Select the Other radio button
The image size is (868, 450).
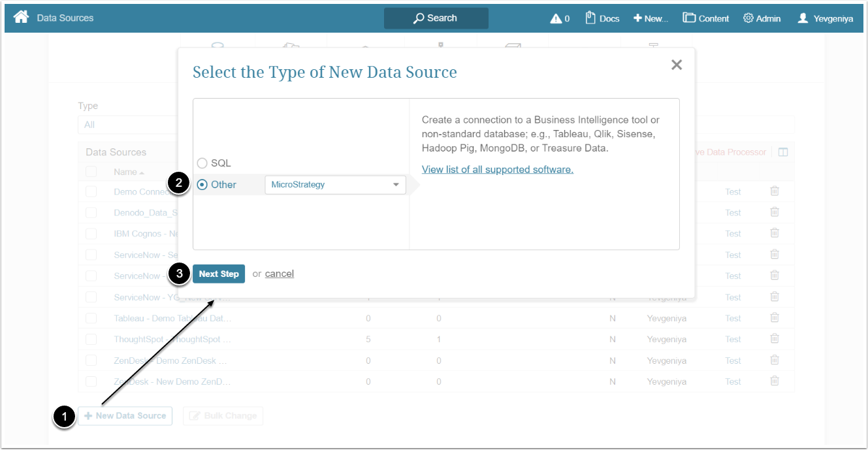tap(202, 185)
